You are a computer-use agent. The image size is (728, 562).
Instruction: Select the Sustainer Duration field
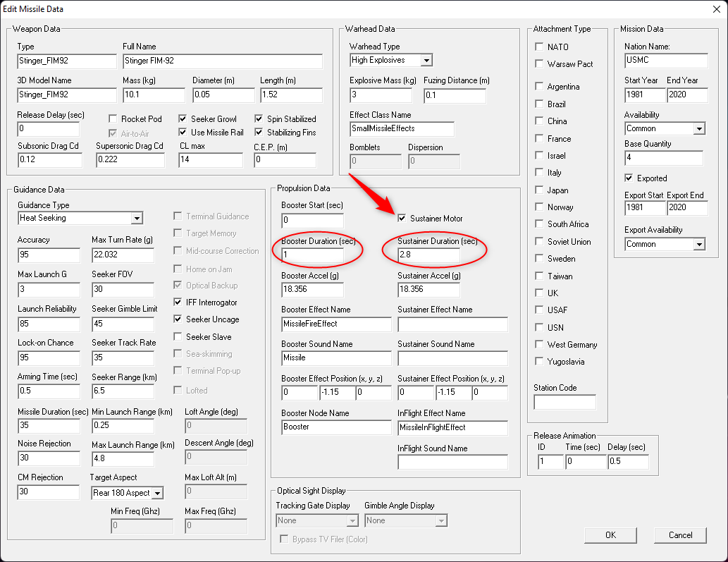click(x=428, y=255)
